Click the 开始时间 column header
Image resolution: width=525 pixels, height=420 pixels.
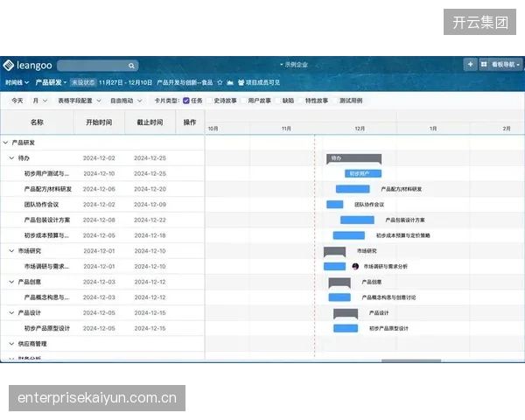pyautogui.click(x=99, y=122)
